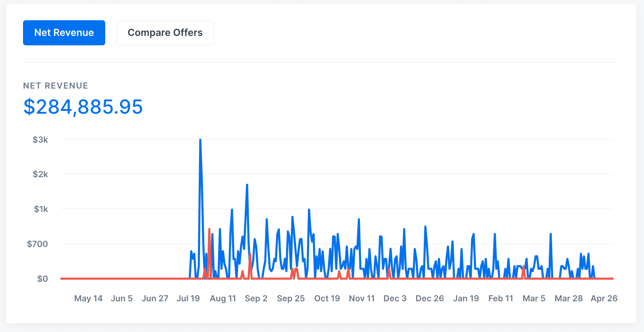Screen dimensions: 644x332
Task: Select the Apr 26 date label
Action: [x=604, y=299]
